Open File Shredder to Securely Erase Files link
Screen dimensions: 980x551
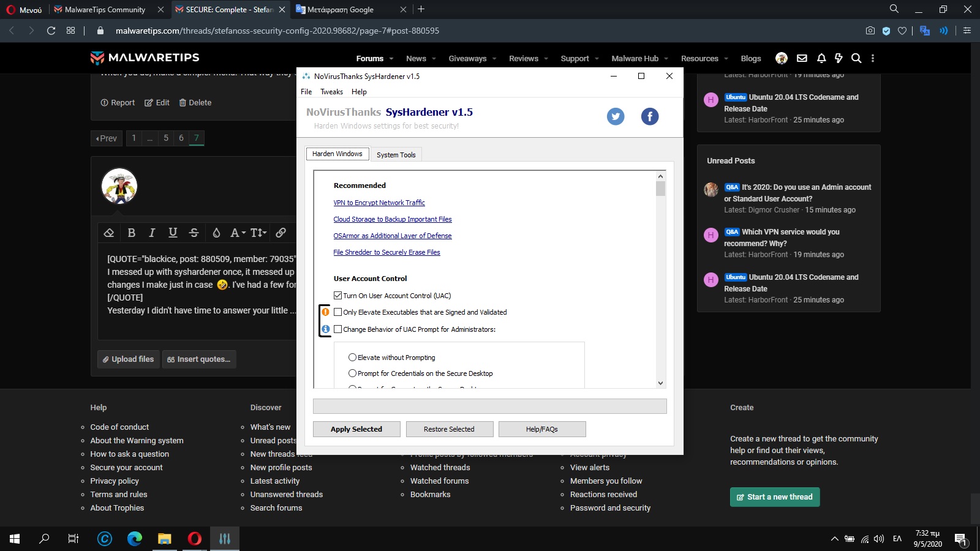point(386,252)
